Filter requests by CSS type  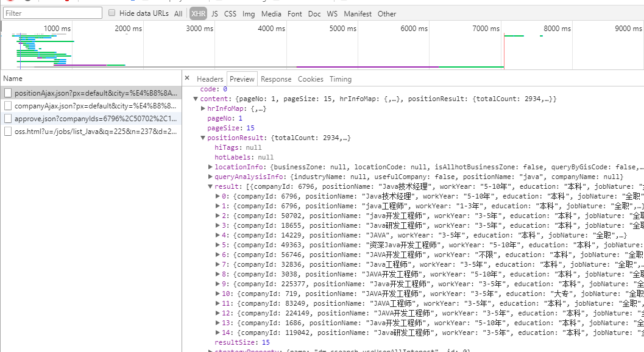click(x=230, y=13)
